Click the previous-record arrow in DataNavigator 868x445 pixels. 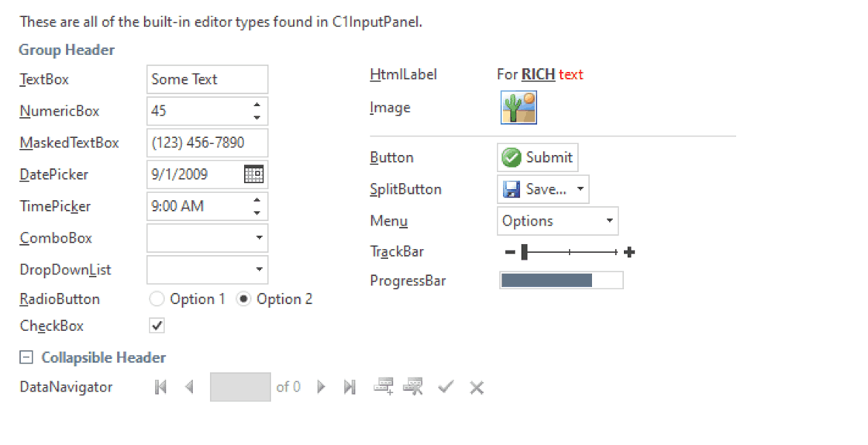[188, 386]
